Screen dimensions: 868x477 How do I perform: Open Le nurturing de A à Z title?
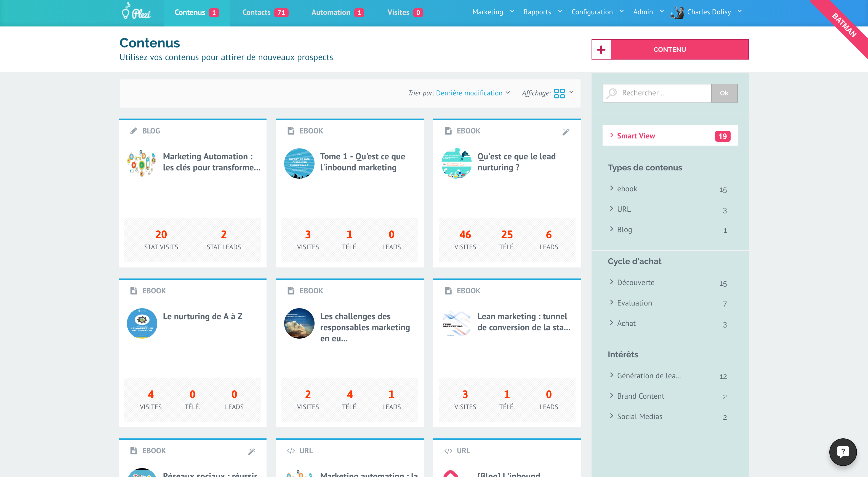point(203,317)
